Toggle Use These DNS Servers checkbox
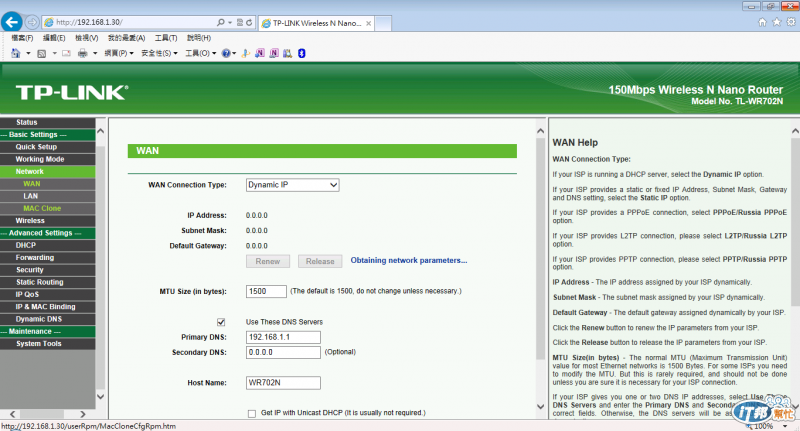The image size is (800, 431). (221, 322)
